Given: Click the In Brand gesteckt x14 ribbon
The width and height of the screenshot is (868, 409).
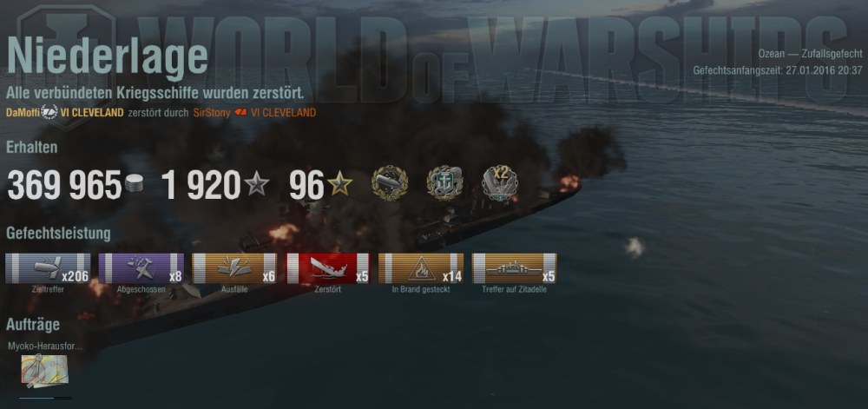Looking at the screenshot, I should click(x=421, y=268).
